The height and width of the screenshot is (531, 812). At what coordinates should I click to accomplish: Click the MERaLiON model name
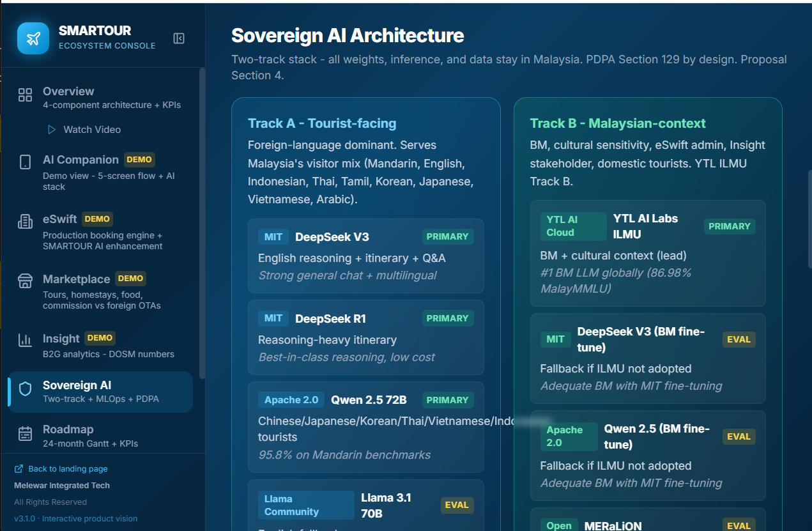pos(613,526)
